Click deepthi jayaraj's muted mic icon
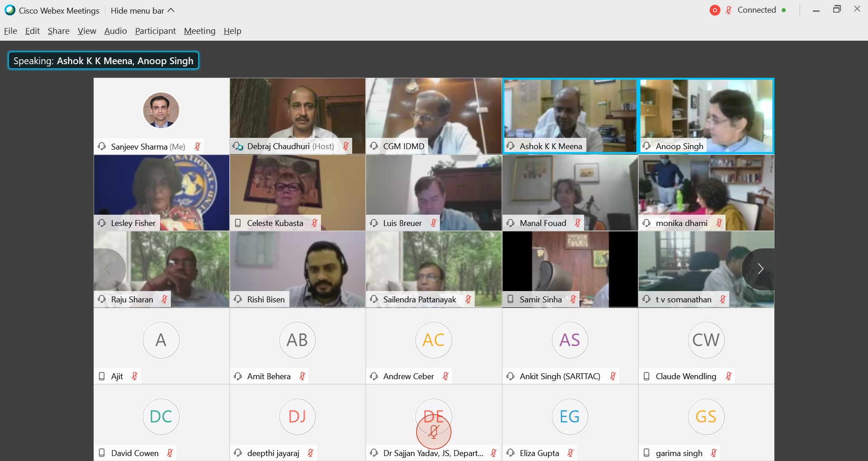This screenshot has width=868, height=461. point(311,453)
